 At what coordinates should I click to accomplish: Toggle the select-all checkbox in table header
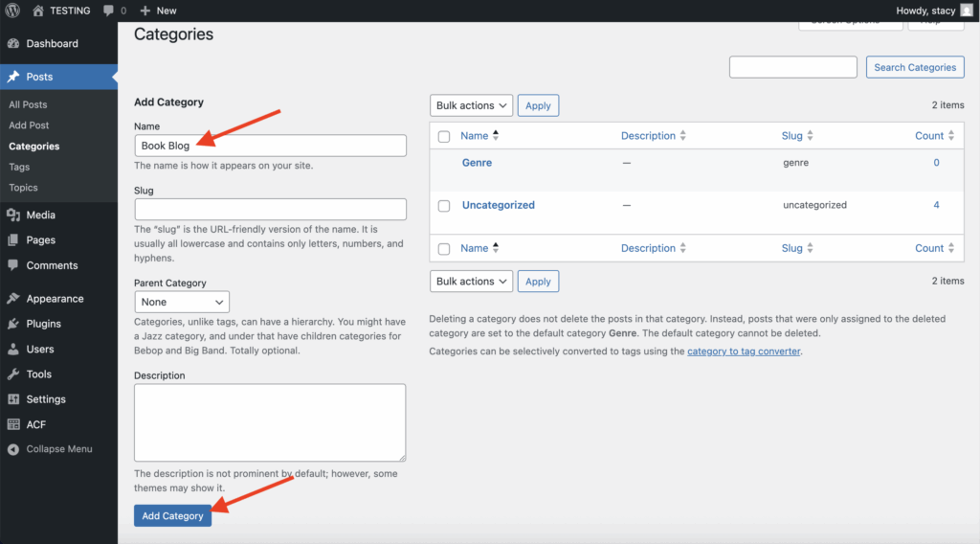[444, 137]
